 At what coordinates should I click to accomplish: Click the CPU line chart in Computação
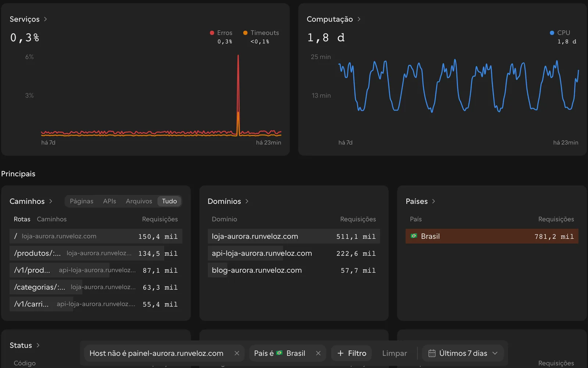pyautogui.click(x=458, y=85)
